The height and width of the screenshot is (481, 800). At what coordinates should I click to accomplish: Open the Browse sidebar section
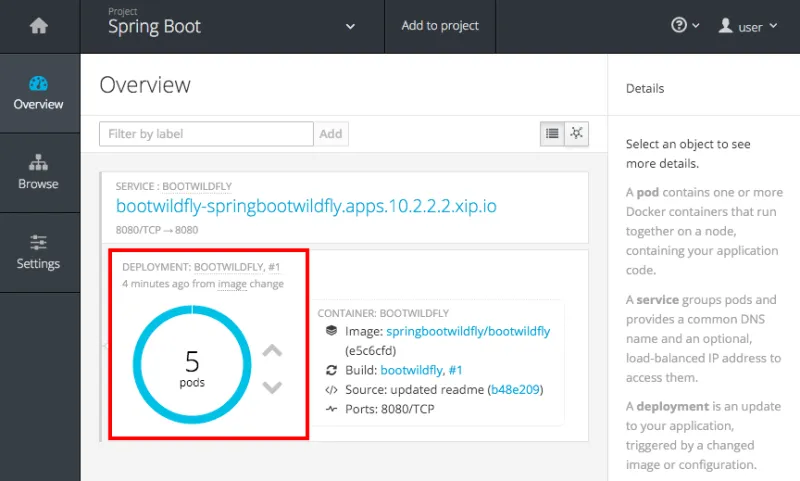click(39, 172)
